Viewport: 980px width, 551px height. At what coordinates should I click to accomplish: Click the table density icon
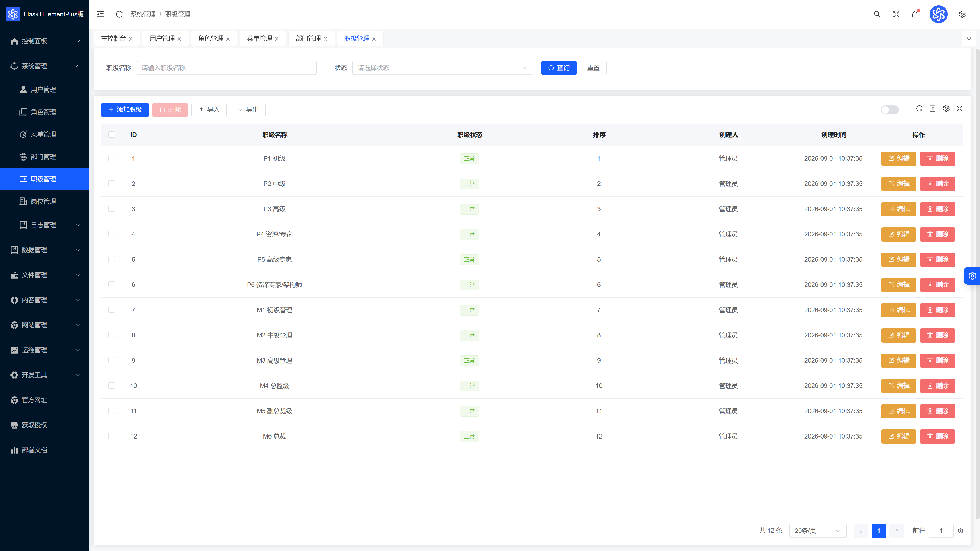point(933,108)
